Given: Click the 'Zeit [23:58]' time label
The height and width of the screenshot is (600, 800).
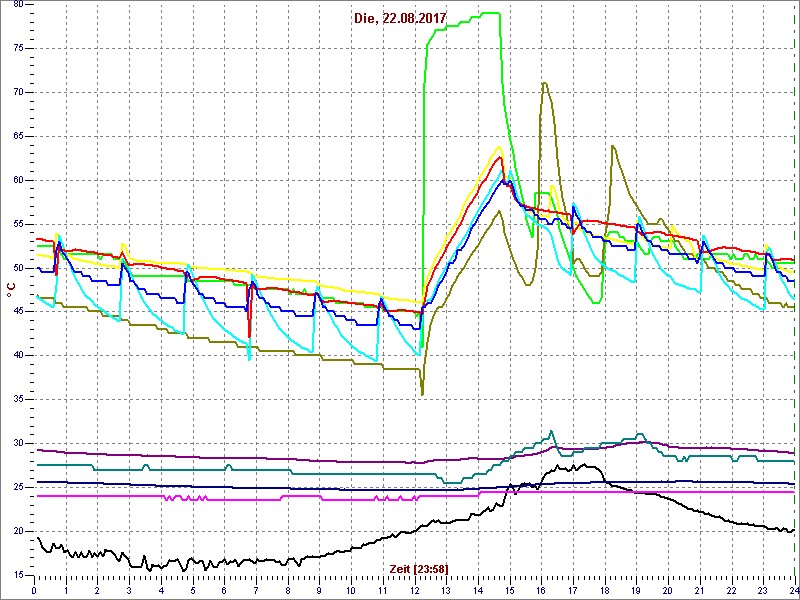Looking at the screenshot, I should pos(419,569).
